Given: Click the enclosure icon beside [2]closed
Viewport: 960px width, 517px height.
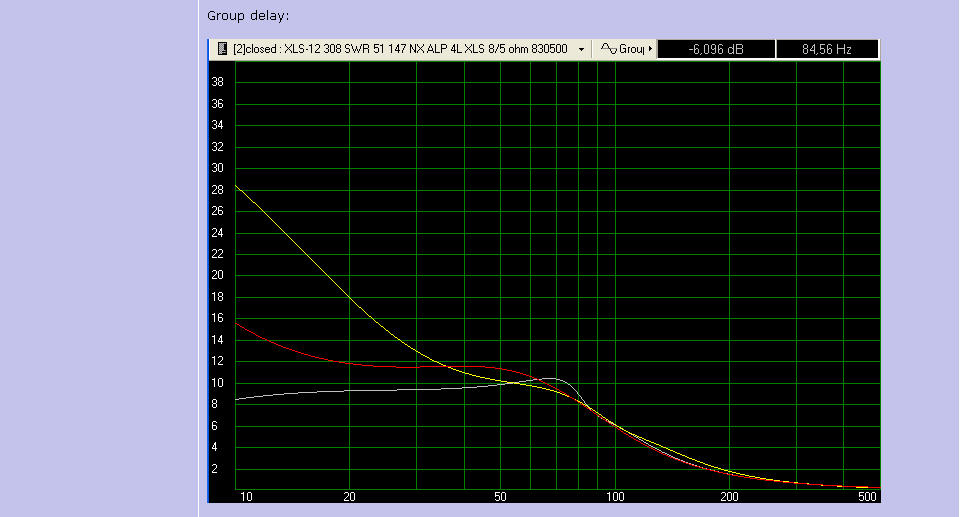Looking at the screenshot, I should 223,49.
